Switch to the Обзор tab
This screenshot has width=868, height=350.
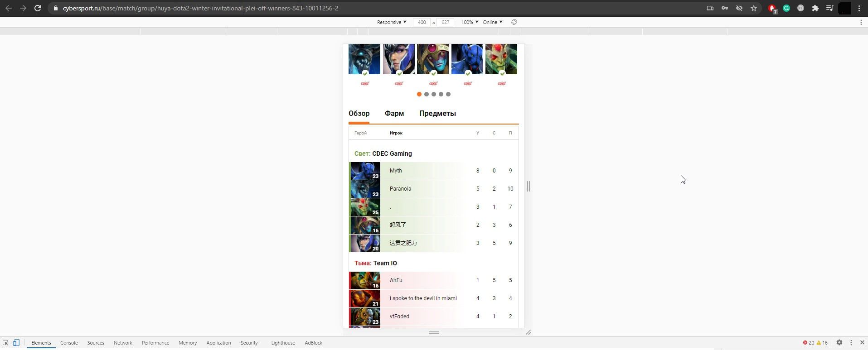(x=359, y=114)
